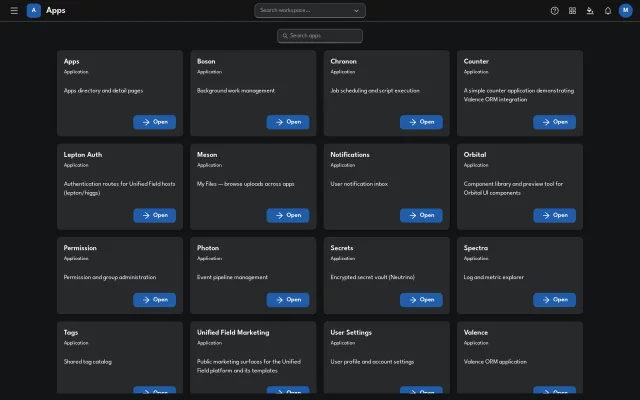Open the hamburger navigation menu
The width and height of the screenshot is (640, 400).
click(14, 11)
